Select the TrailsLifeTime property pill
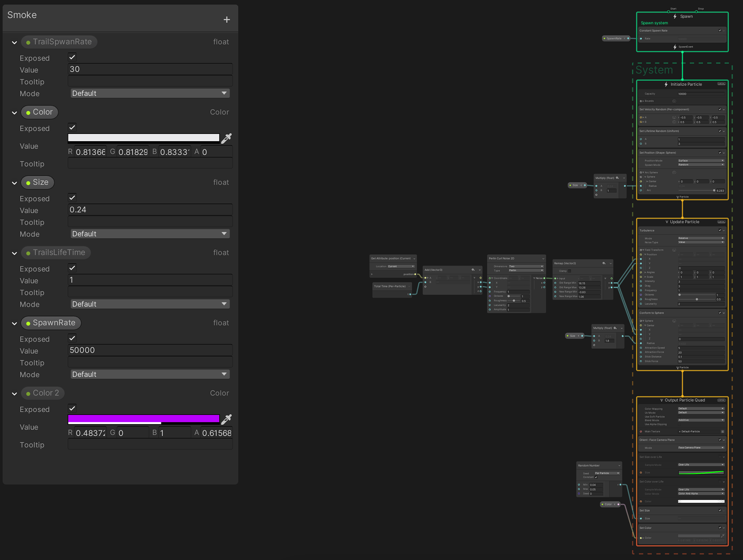Screen dimensions: 743x560 click(x=56, y=252)
